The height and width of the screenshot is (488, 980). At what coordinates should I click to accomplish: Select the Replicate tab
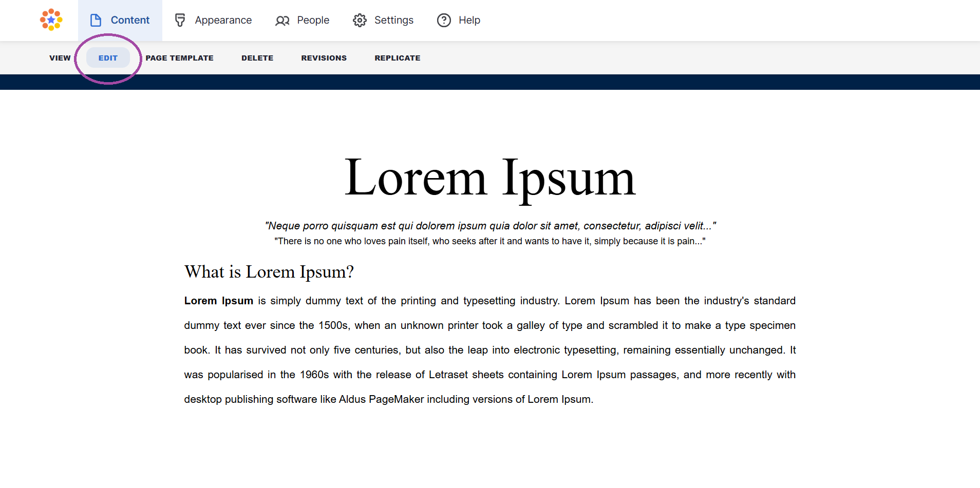coord(397,57)
